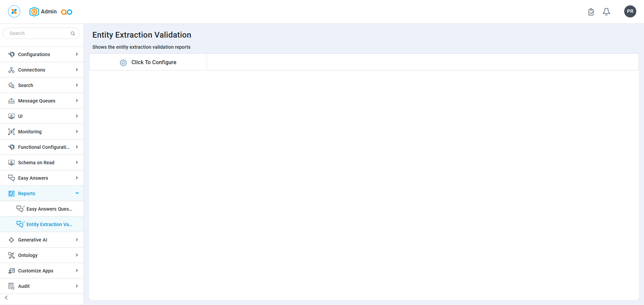Collapse the Reports section chevron
The height and width of the screenshot is (305, 644).
77,193
